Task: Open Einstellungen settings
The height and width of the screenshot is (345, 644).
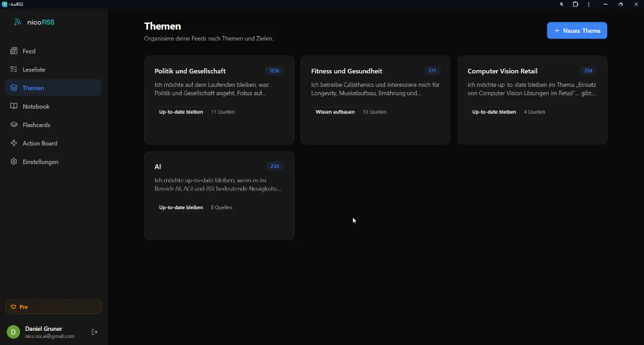Action: [x=53, y=162]
